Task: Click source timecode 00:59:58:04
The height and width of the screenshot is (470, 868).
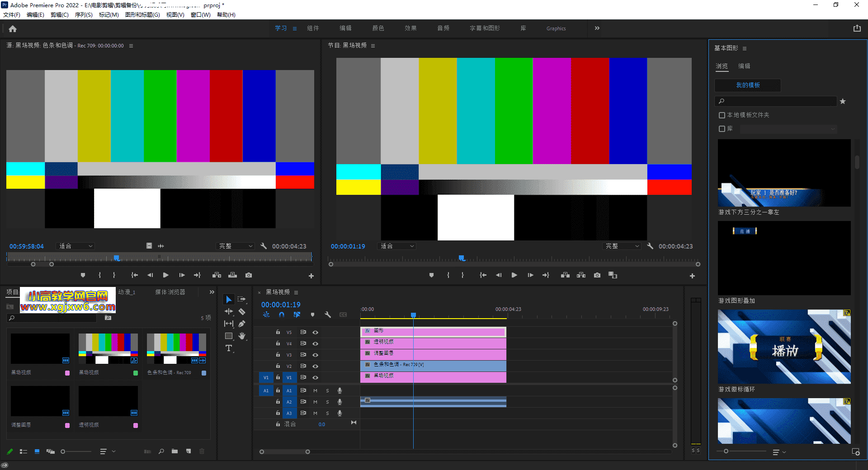Action: click(x=27, y=246)
